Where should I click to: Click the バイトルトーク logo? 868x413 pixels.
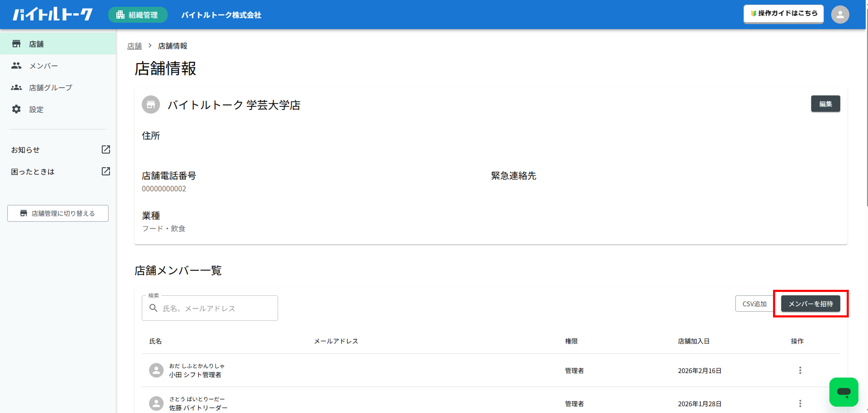click(x=53, y=15)
